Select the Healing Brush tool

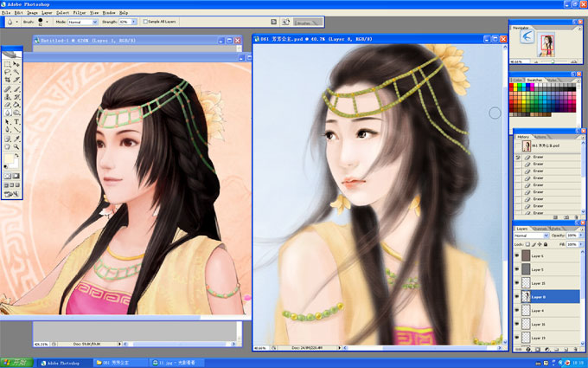point(7,89)
